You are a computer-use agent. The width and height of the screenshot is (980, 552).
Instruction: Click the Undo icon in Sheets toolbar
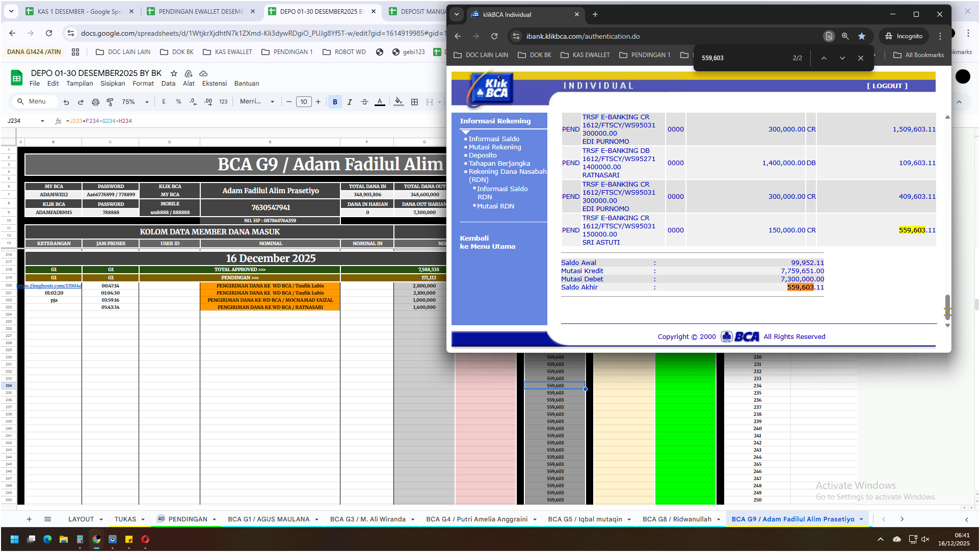(66, 102)
